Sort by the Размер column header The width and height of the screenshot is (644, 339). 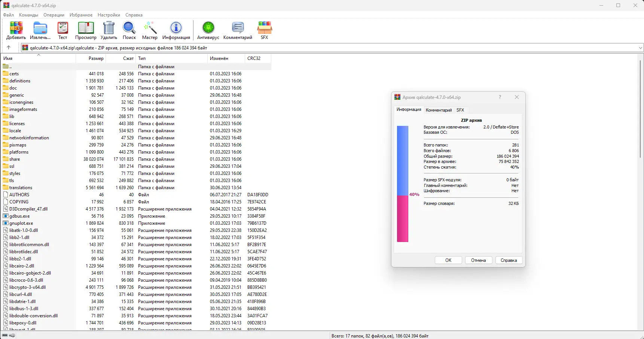click(x=91, y=58)
